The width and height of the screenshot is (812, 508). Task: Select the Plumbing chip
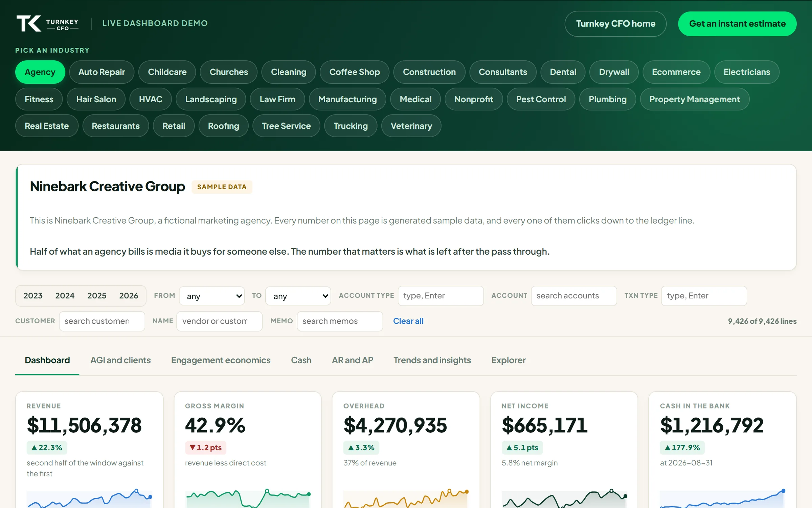pos(608,99)
